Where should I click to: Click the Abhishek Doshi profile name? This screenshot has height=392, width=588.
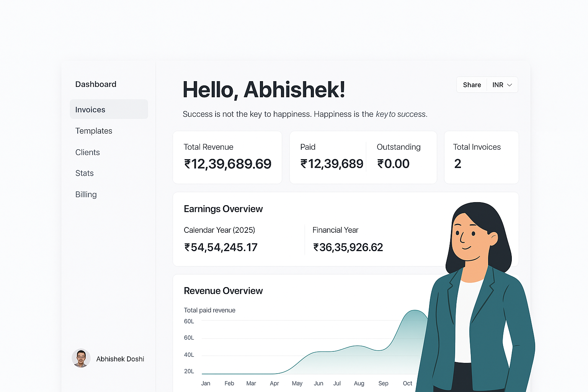[x=120, y=359]
